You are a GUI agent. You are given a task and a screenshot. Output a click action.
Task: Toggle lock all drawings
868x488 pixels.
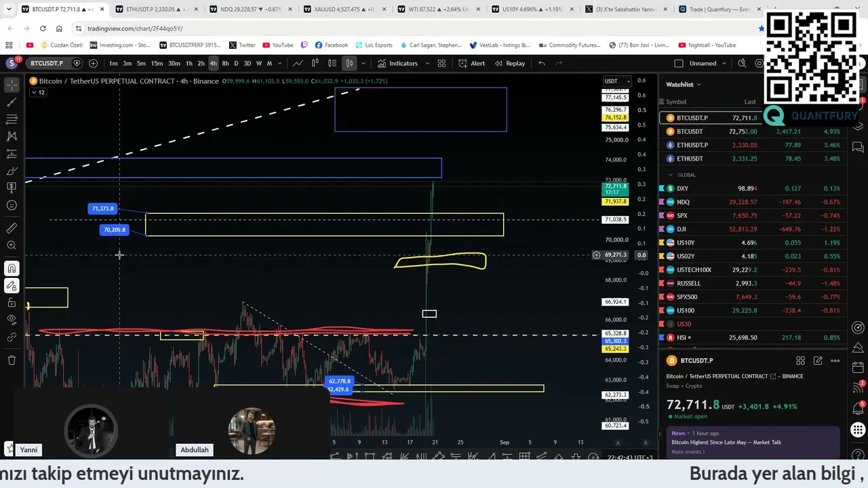point(12,302)
